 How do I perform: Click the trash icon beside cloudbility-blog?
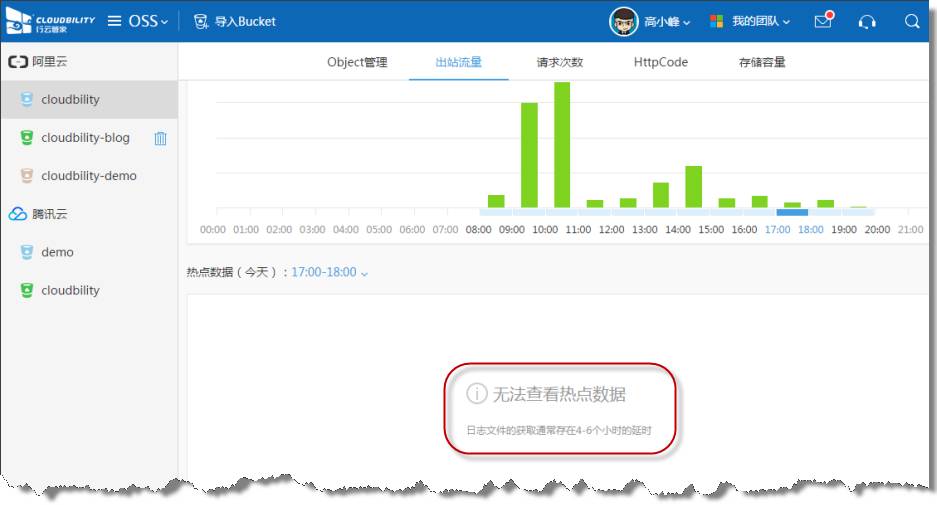click(x=160, y=138)
